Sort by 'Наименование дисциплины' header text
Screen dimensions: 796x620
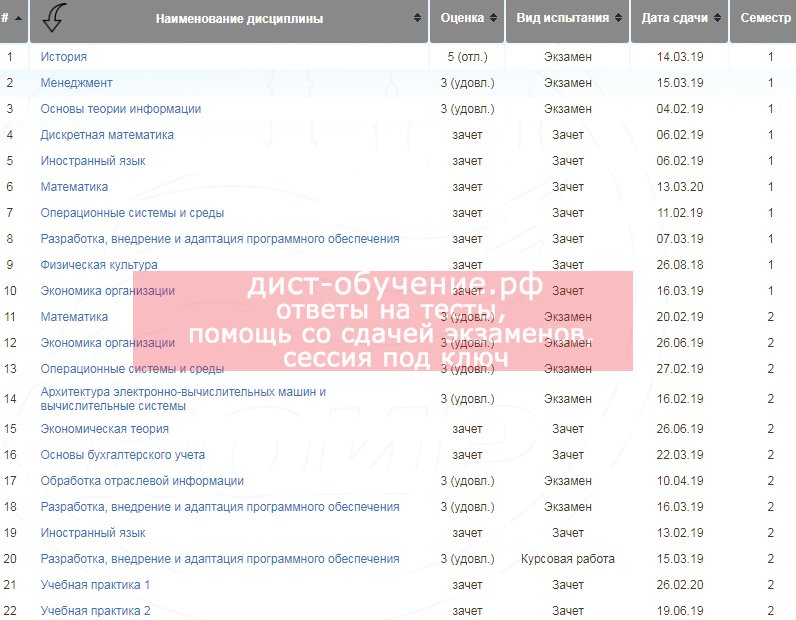239,18
